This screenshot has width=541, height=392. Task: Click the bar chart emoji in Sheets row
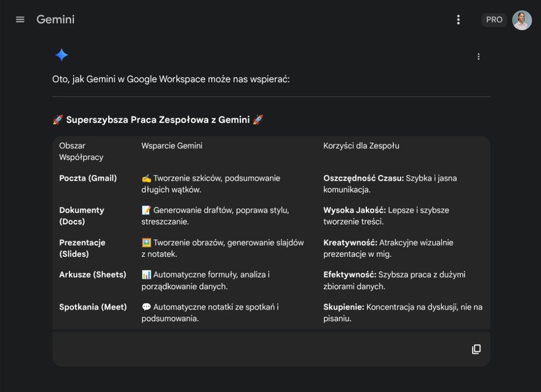[146, 274]
